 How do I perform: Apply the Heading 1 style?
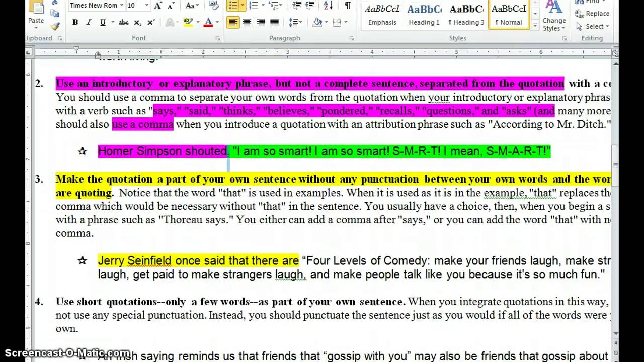(424, 14)
